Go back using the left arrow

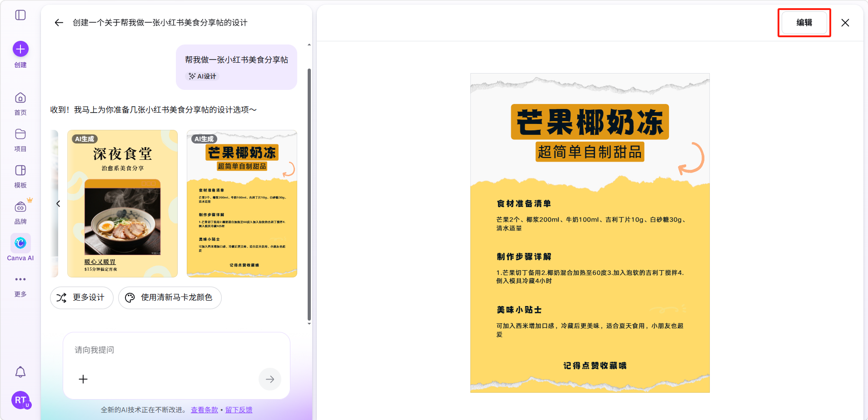point(59,23)
